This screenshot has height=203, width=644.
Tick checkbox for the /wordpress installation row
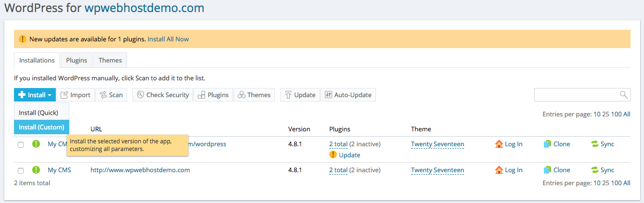(x=21, y=145)
